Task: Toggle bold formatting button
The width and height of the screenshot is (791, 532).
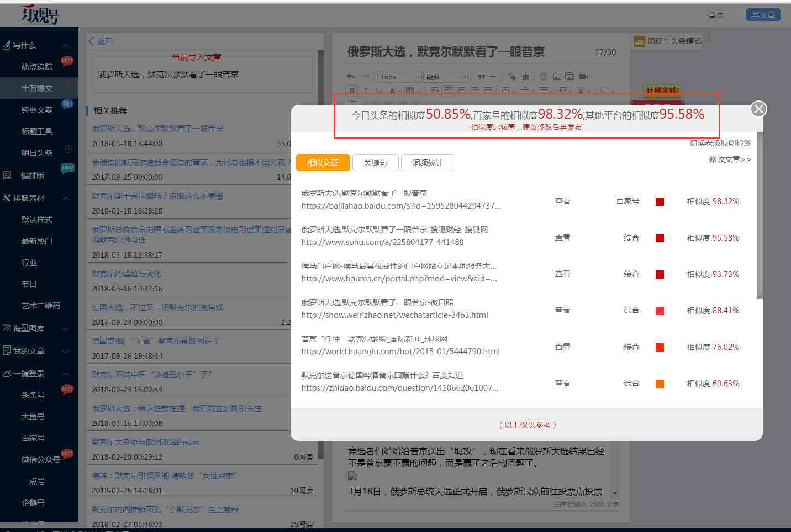Action: [352, 91]
